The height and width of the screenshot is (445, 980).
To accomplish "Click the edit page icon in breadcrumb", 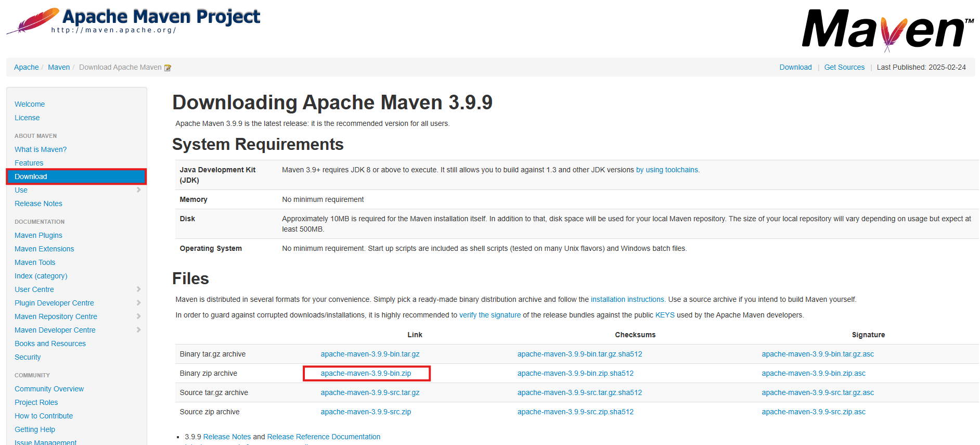I will (x=167, y=68).
